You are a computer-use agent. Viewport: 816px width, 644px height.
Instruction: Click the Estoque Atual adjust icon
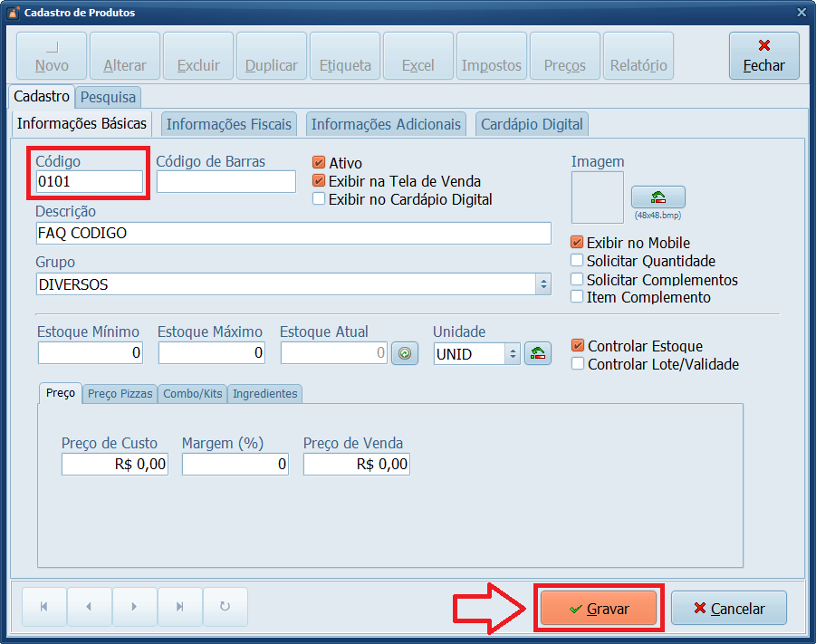coord(404,353)
